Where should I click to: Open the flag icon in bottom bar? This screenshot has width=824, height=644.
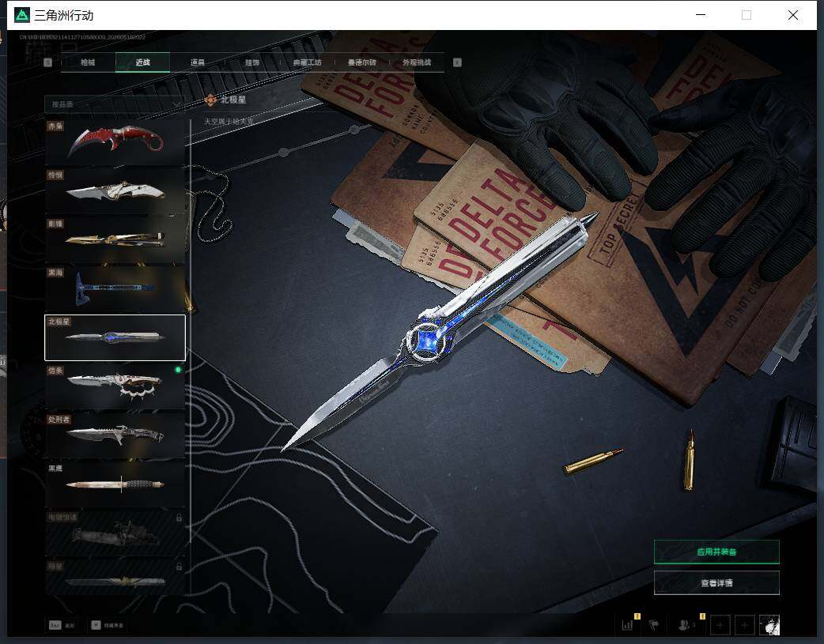click(654, 625)
